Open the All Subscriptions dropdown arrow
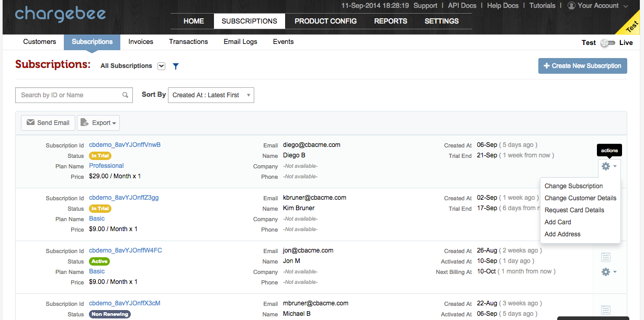Image resolution: width=644 pixels, height=320 pixels. [161, 66]
